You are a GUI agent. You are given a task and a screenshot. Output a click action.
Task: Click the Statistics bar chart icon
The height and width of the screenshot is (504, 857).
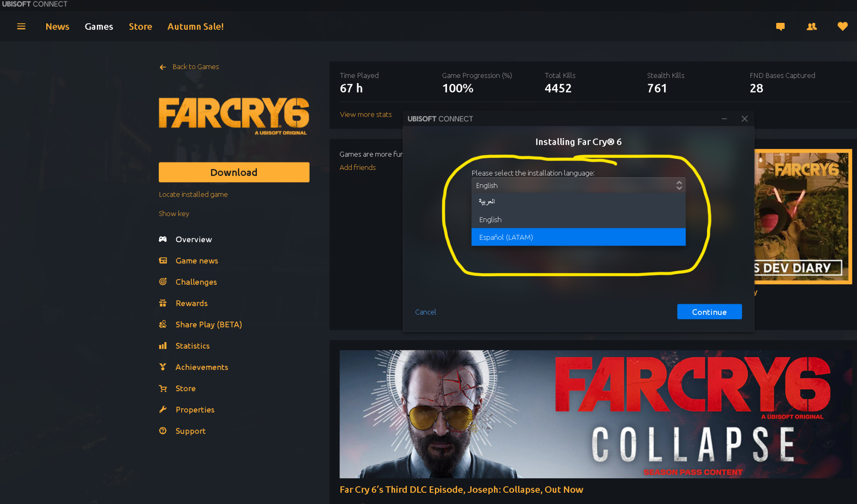(x=163, y=346)
